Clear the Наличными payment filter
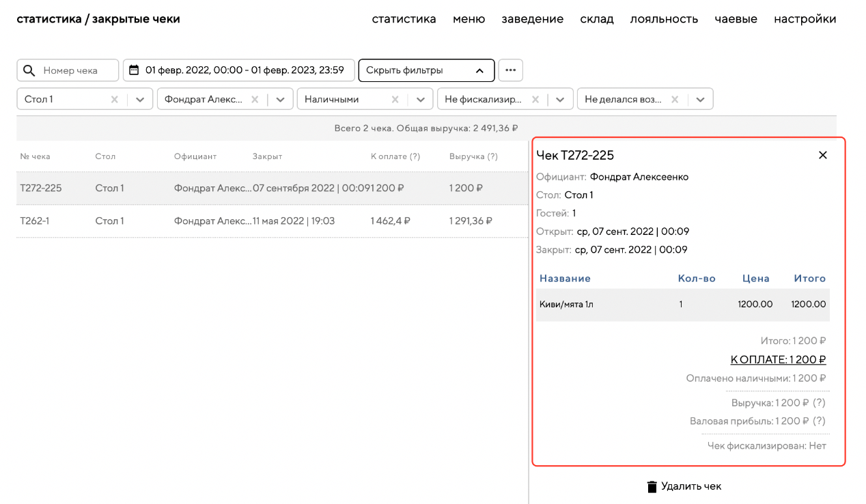Viewport: 866px width, 504px height. (x=395, y=99)
